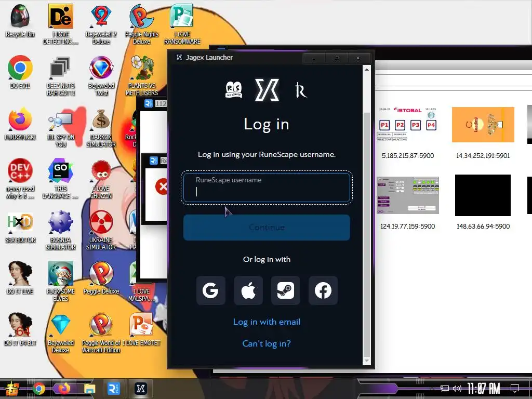
Task: Open File Explorer from taskbar
Action: pyautogui.click(x=89, y=389)
